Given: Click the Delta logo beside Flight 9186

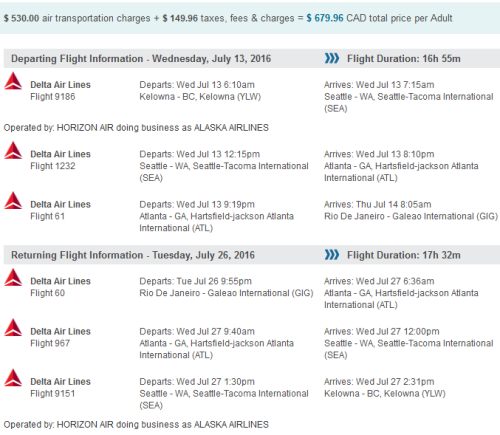Looking at the screenshot, I should (x=13, y=81).
